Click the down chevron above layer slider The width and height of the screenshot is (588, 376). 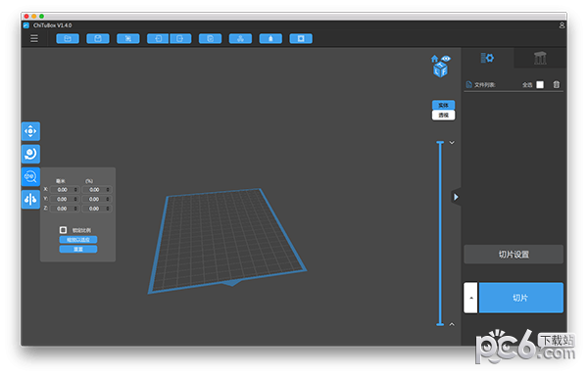point(452,143)
